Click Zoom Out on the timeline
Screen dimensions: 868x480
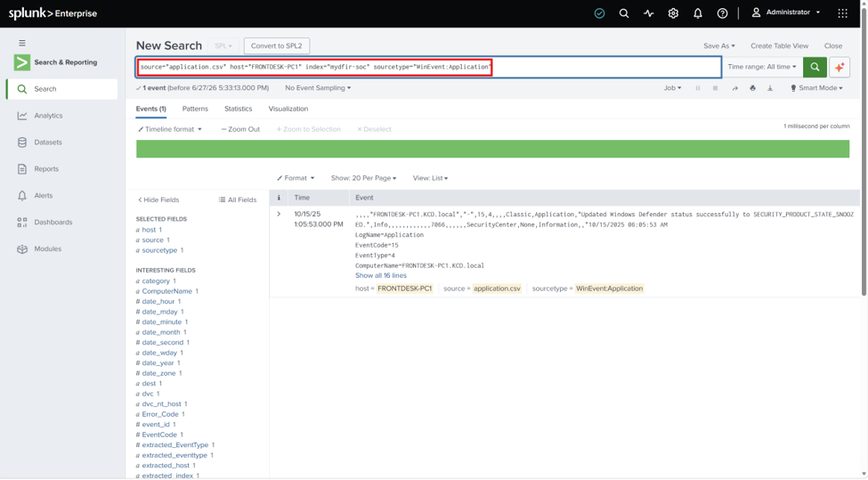tap(240, 129)
